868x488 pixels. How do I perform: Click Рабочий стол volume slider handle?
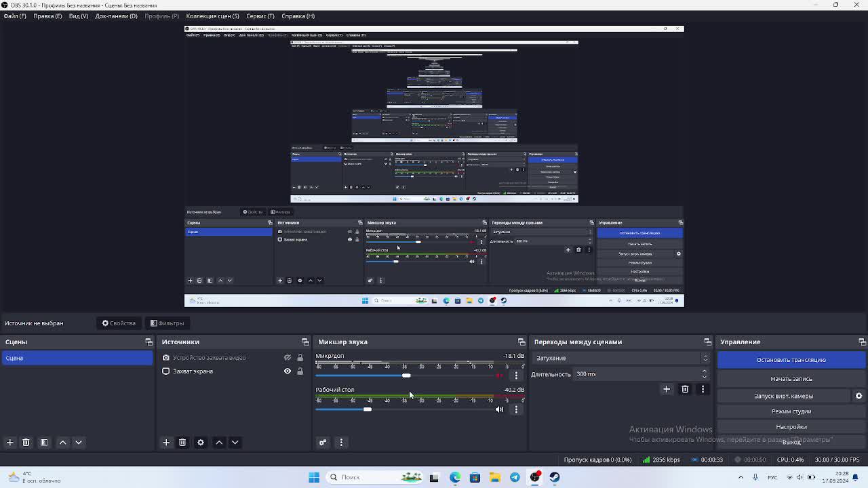pyautogui.click(x=368, y=409)
